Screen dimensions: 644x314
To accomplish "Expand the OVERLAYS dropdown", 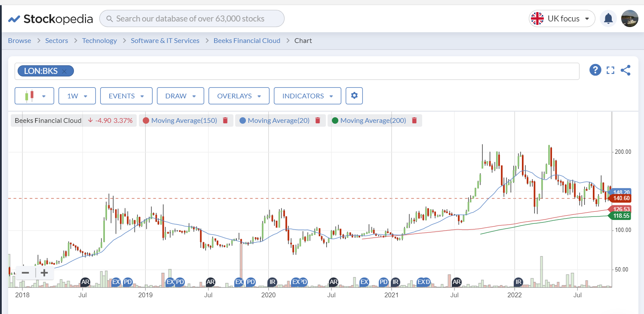I will [x=239, y=96].
